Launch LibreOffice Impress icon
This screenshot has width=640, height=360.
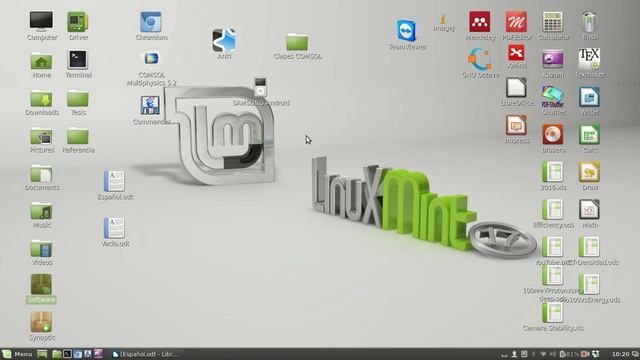click(516, 125)
